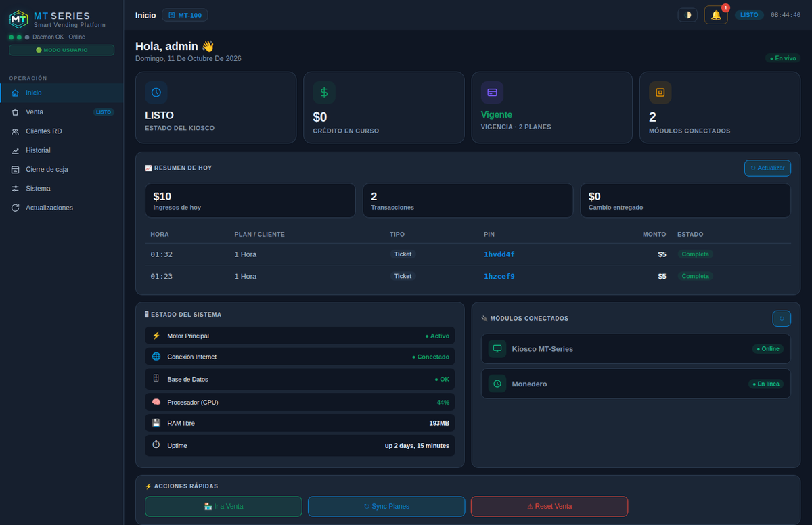Click the MT-100 device badge

185,15
